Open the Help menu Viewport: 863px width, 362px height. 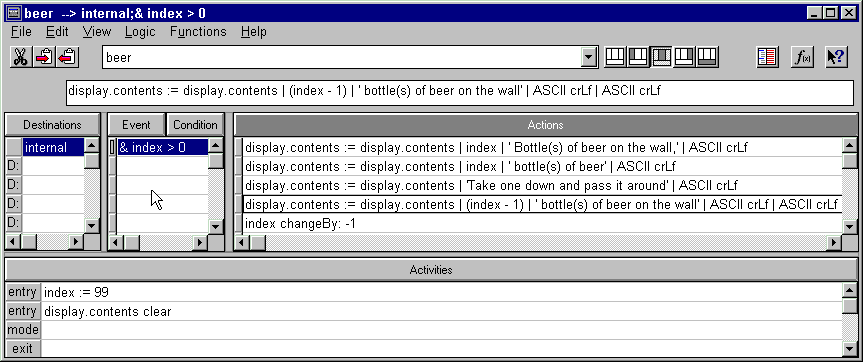tap(254, 32)
